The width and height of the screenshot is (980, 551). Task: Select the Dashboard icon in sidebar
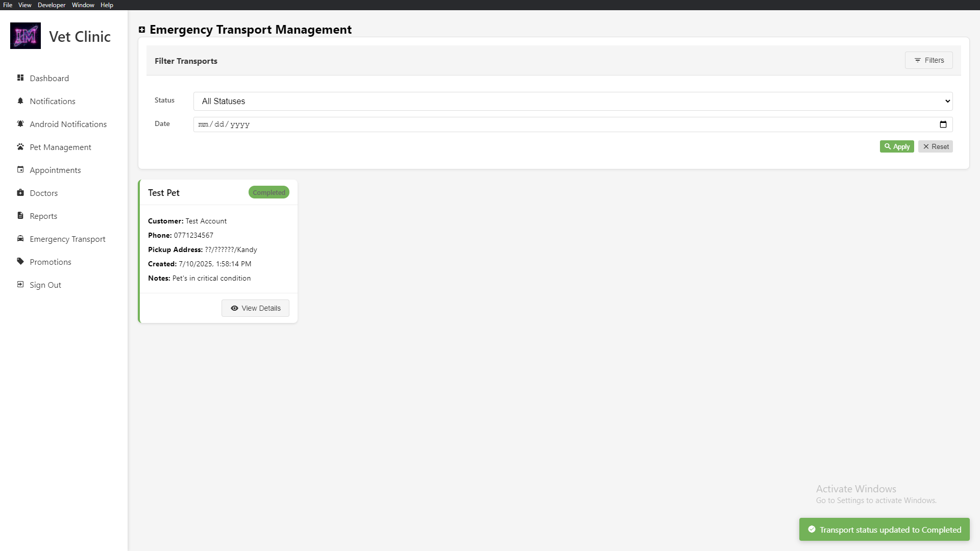[20, 78]
